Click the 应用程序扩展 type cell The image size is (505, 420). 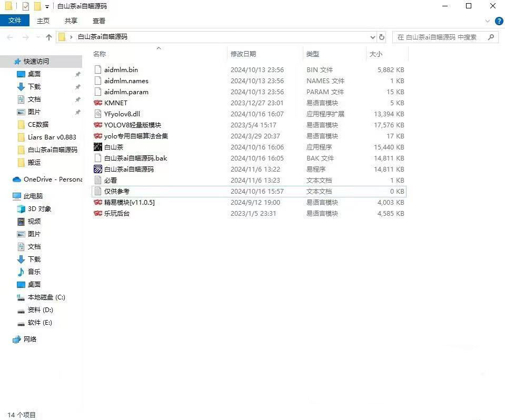[325, 114]
